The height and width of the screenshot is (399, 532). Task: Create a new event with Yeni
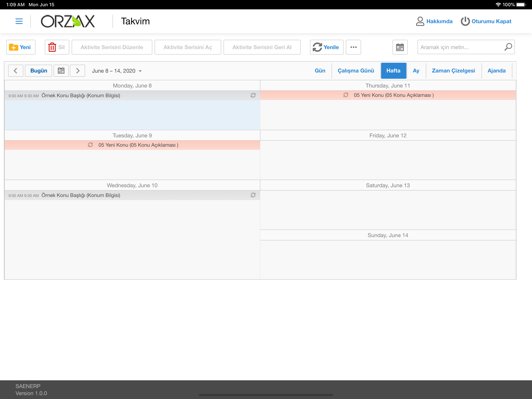[21, 47]
